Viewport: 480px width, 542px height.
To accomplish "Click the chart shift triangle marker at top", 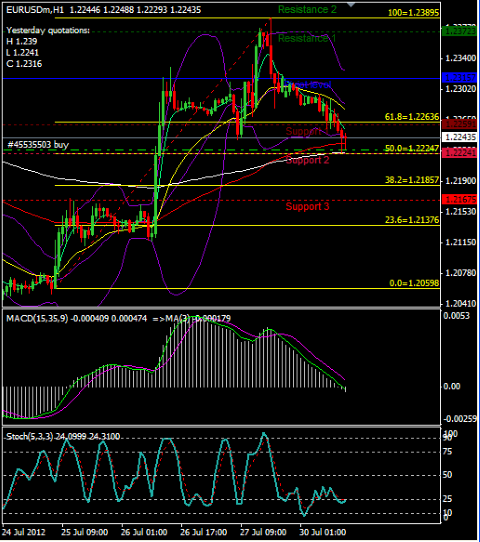I will pyautogui.click(x=351, y=4).
